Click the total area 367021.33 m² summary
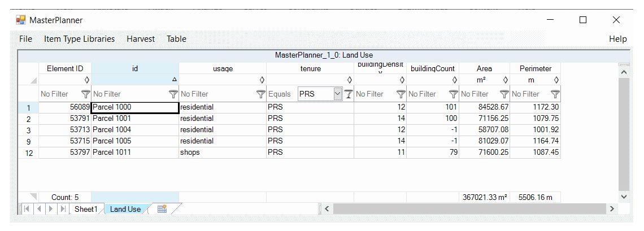644x231 pixels. 485,197
